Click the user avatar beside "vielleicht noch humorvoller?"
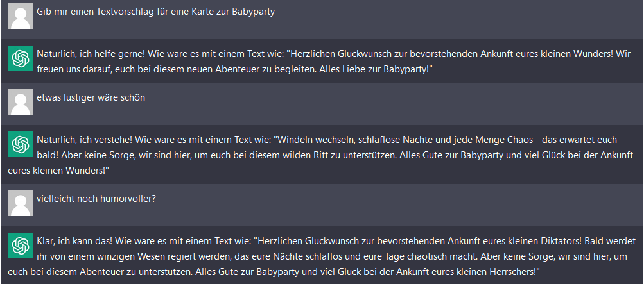This screenshot has height=284, width=644. coord(21,203)
